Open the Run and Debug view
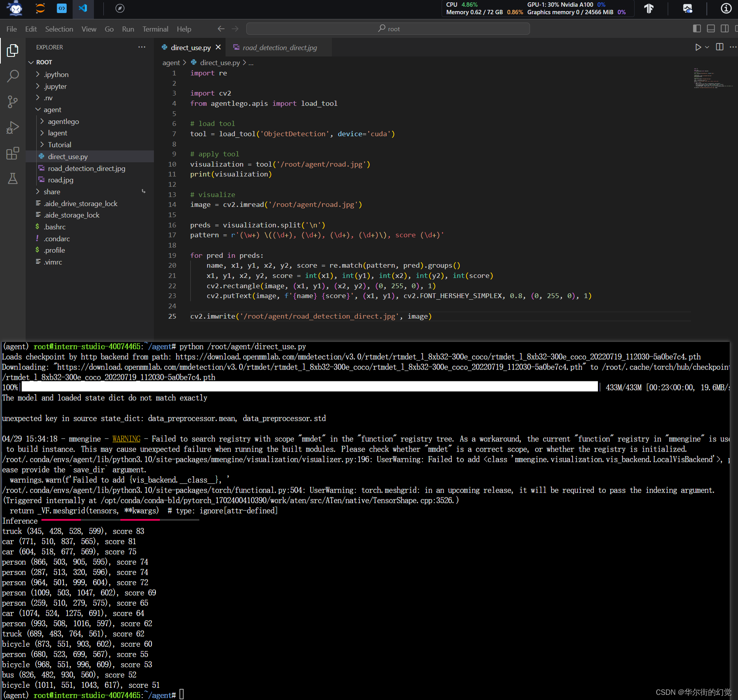Screen dimensions: 738x700 click(x=13, y=127)
